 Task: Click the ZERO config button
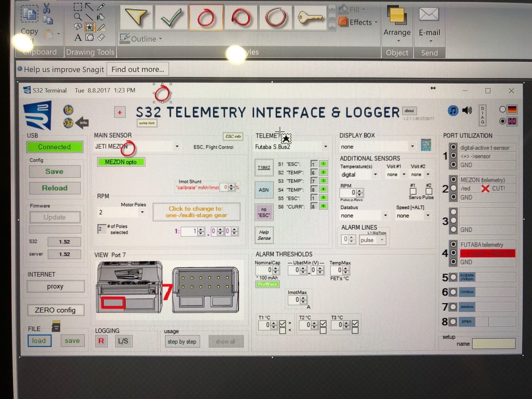tap(55, 310)
